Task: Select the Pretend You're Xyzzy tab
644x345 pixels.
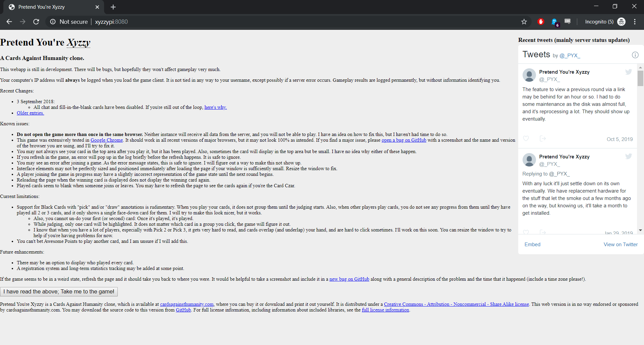Action: [54, 7]
